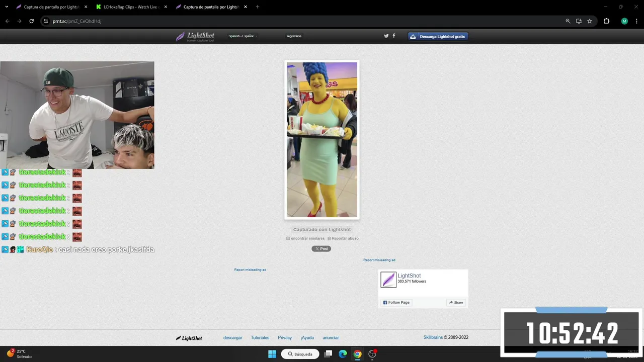This screenshot has height=362, width=644.
Task: Click the Skillbrains footer link
Action: click(433, 337)
